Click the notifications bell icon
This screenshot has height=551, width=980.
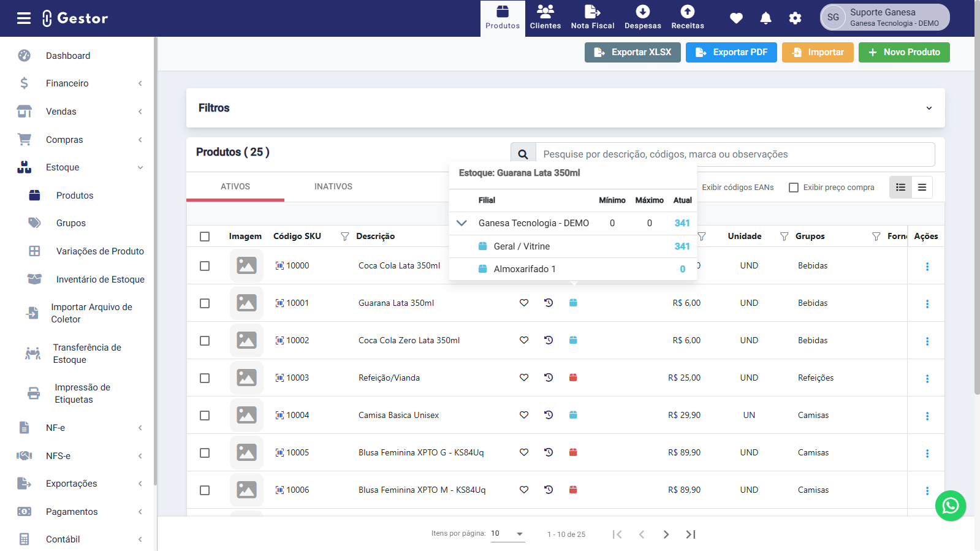(x=765, y=18)
